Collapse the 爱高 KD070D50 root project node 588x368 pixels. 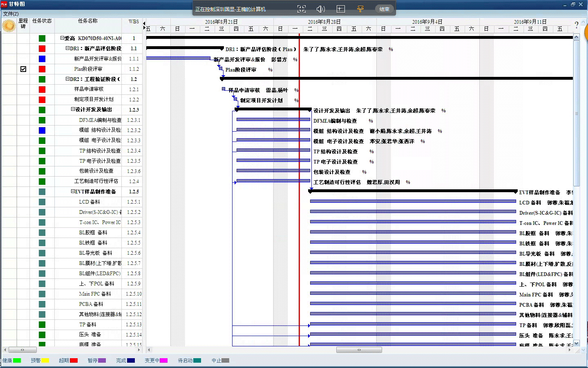point(62,38)
